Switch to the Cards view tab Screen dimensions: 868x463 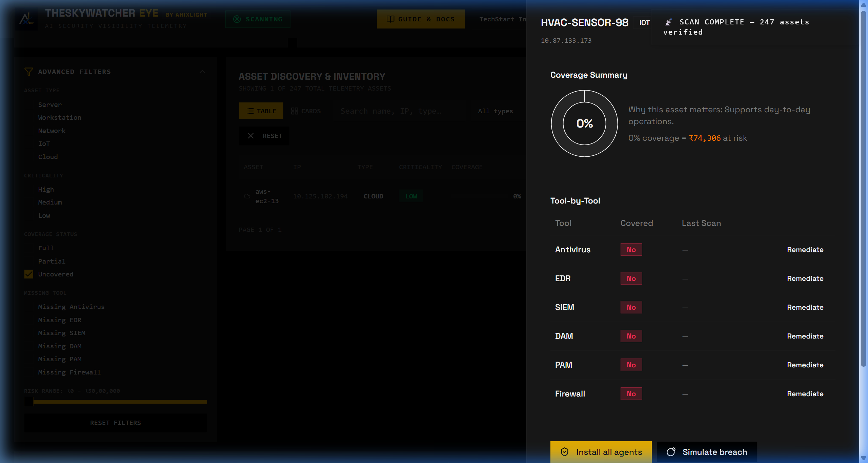point(306,111)
